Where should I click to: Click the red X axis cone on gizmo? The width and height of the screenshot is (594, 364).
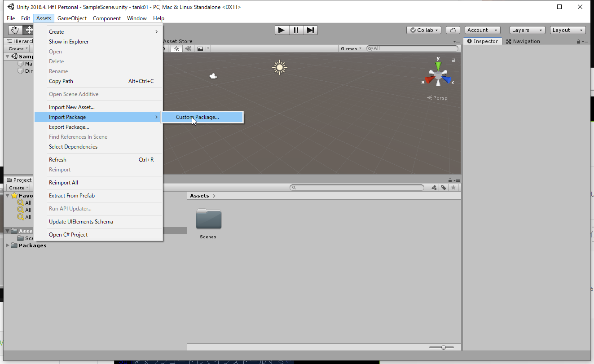pos(430,80)
